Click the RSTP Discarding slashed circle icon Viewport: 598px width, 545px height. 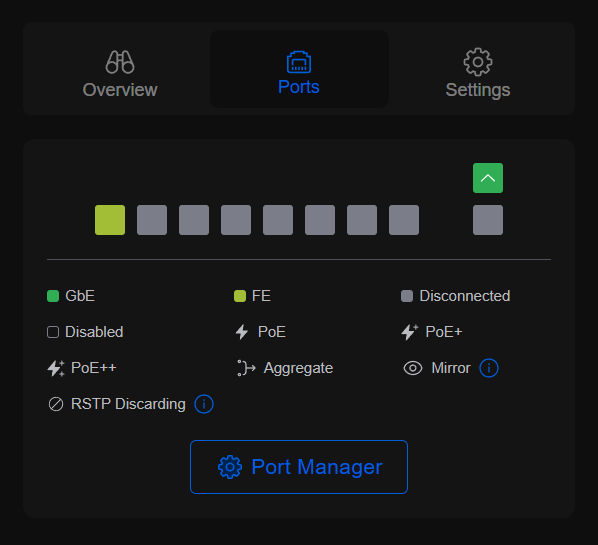(x=56, y=404)
